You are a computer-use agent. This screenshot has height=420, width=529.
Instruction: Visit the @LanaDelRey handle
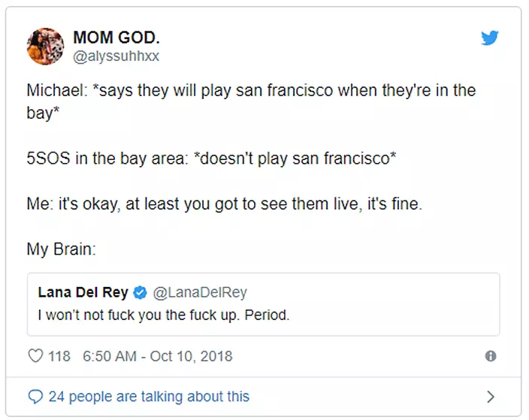tap(201, 293)
